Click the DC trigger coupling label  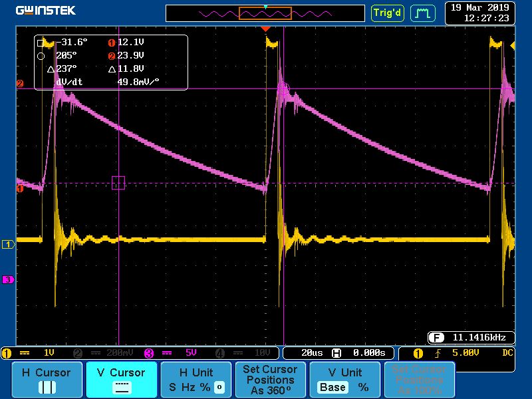click(x=507, y=353)
